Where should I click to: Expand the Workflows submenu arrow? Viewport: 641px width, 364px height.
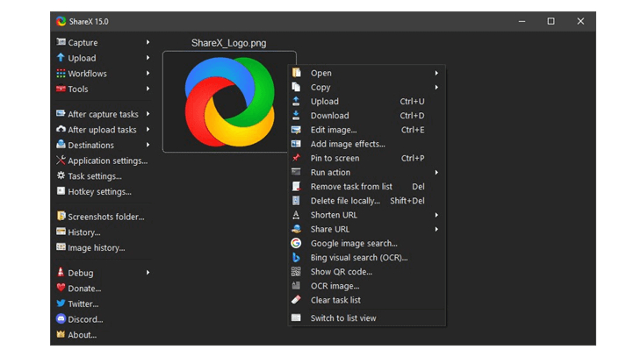click(148, 73)
